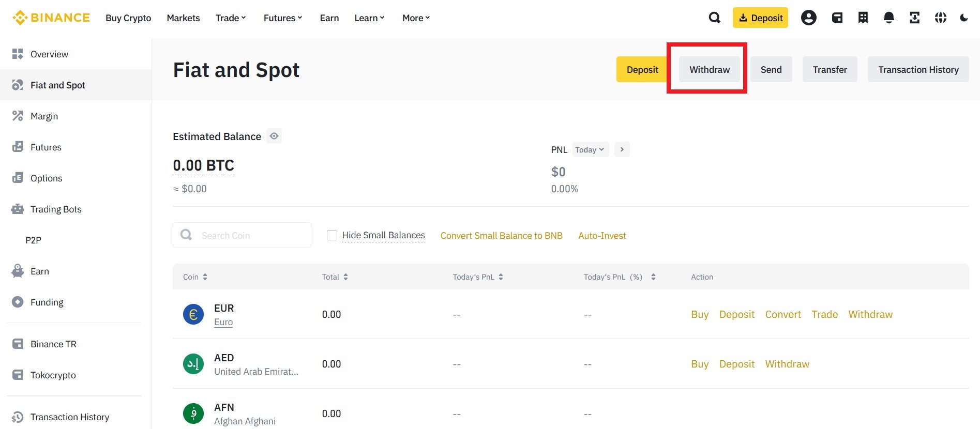
Task: Click the PNL details arrow button
Action: tap(622, 149)
